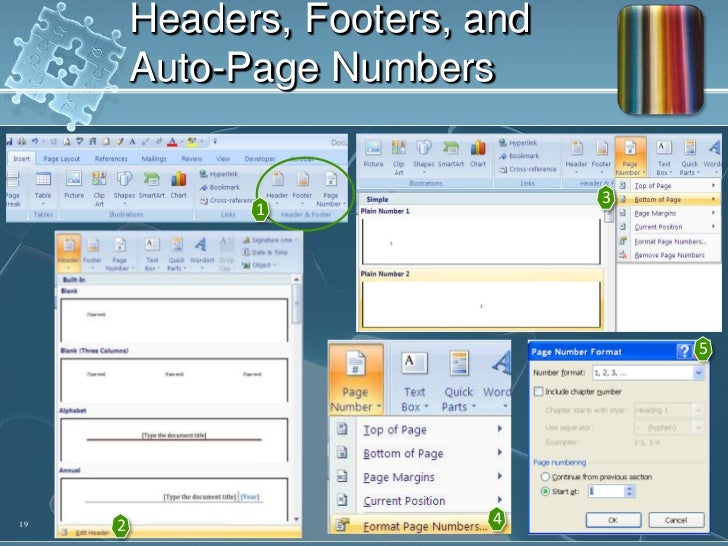Click the Start at spinner arrows
The width and height of the screenshot is (728, 546).
(x=629, y=491)
